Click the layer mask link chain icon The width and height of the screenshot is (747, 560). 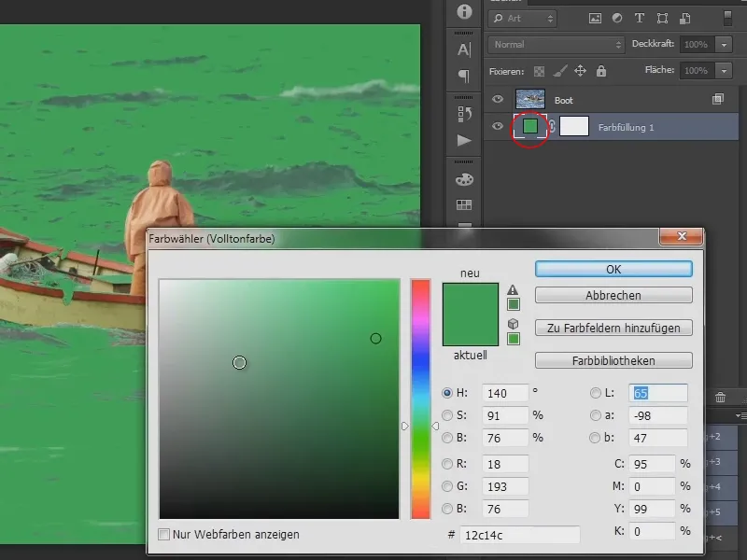tap(552, 126)
